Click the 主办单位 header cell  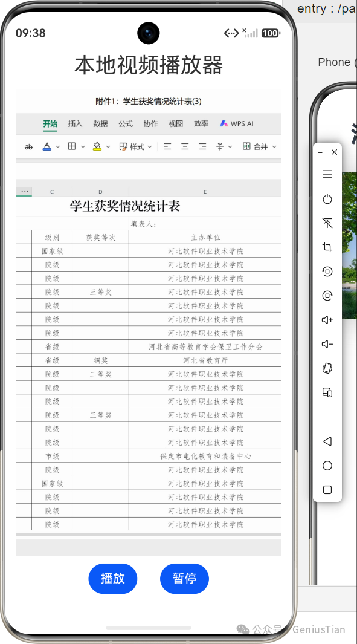[x=205, y=238]
